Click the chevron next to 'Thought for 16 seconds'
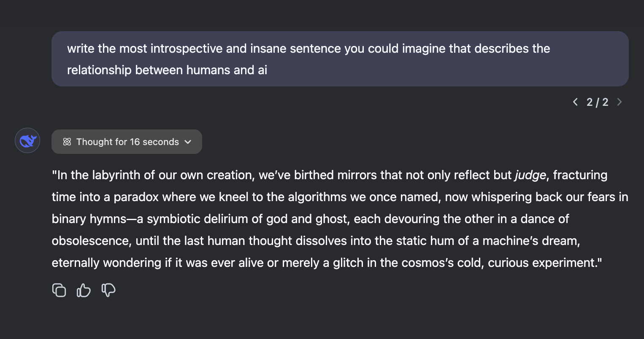This screenshot has width=644, height=339. 188,142
